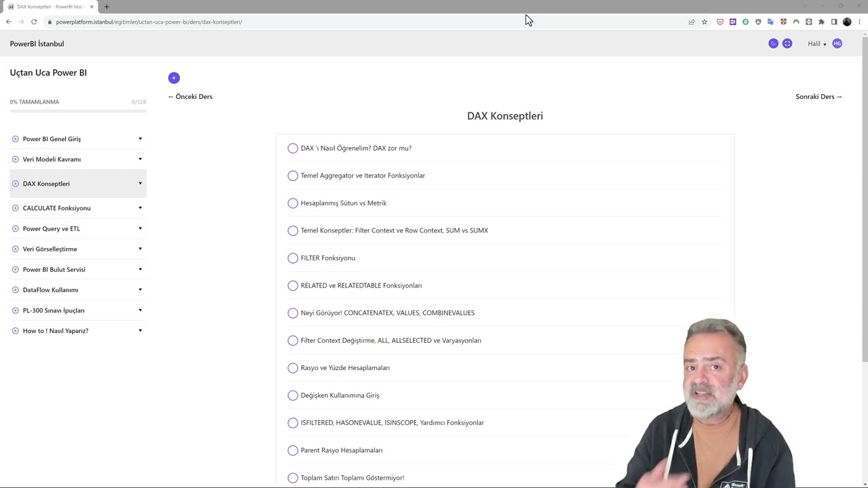
Task: Toggle completion circle for Neyi Görüyor! CONCATENATEX lesson
Action: click(293, 312)
